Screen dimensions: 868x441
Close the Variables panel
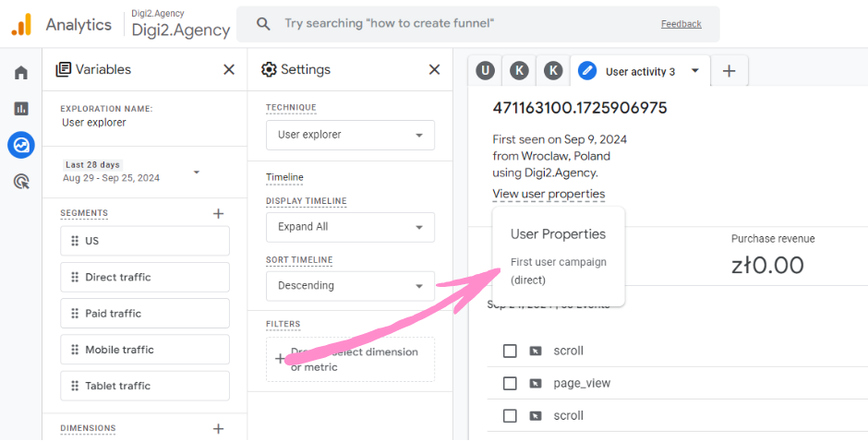click(x=229, y=69)
